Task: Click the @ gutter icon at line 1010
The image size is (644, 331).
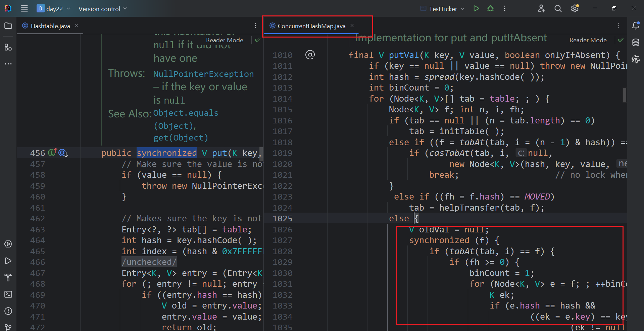Action: [x=310, y=54]
